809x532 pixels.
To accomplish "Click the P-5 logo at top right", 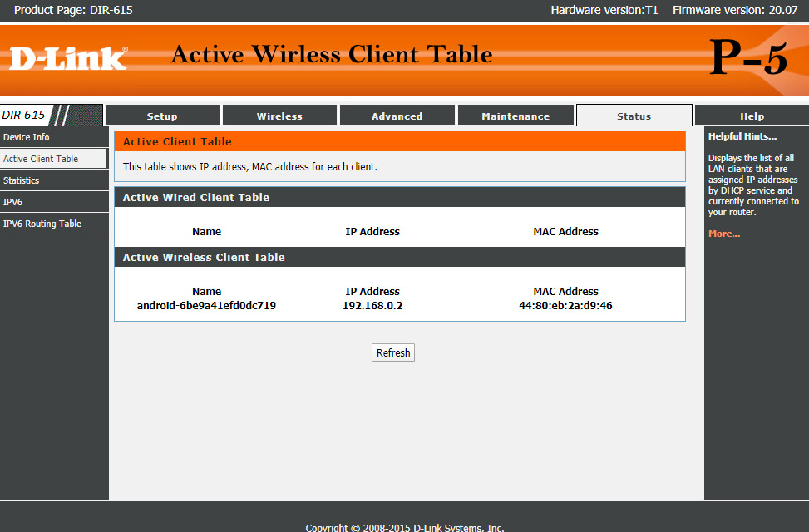I will tap(748, 59).
